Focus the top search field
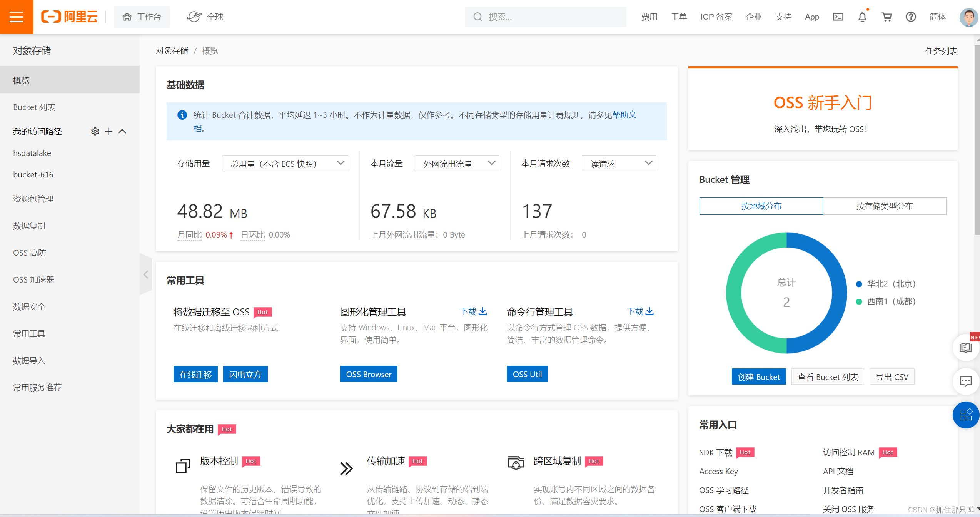 tap(545, 17)
